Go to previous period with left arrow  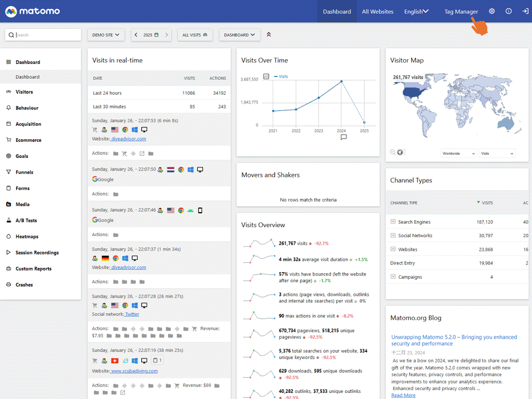136,35
